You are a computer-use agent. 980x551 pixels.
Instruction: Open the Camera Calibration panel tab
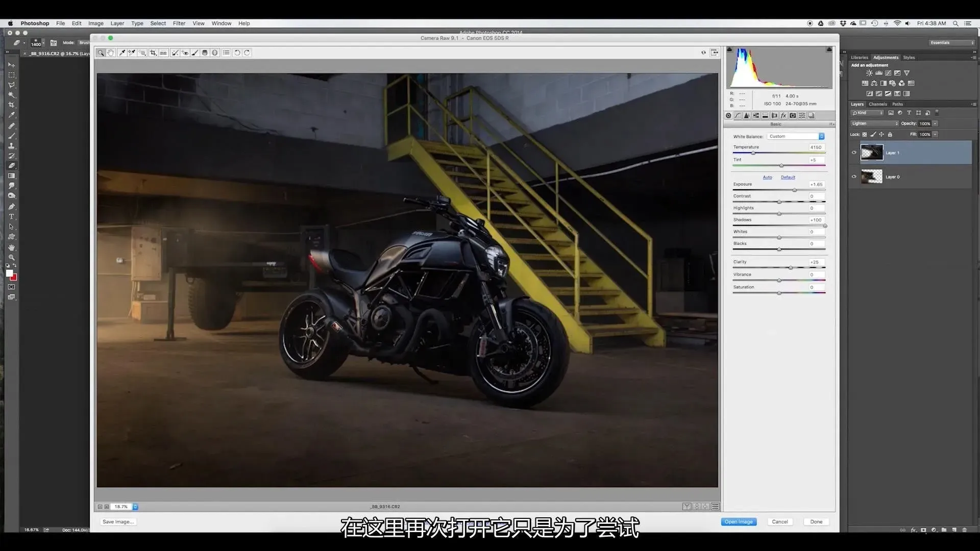[793, 116]
